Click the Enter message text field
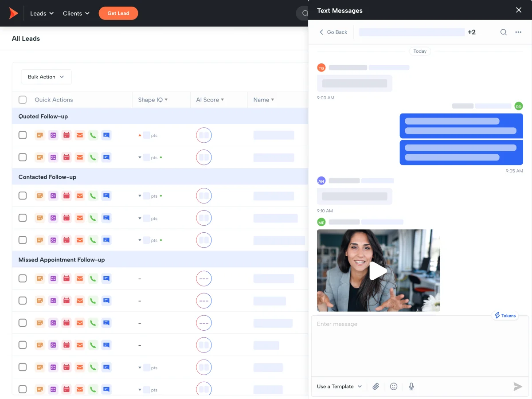The image size is (532, 399). [x=420, y=346]
